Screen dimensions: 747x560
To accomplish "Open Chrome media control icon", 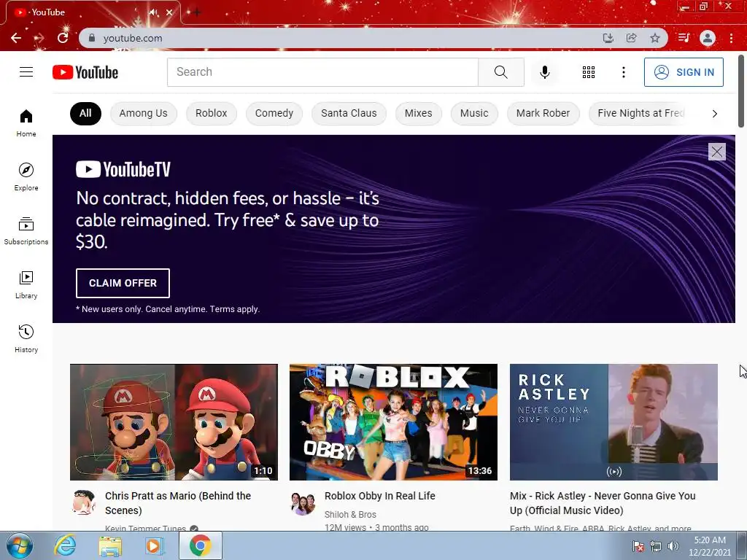I will (684, 38).
